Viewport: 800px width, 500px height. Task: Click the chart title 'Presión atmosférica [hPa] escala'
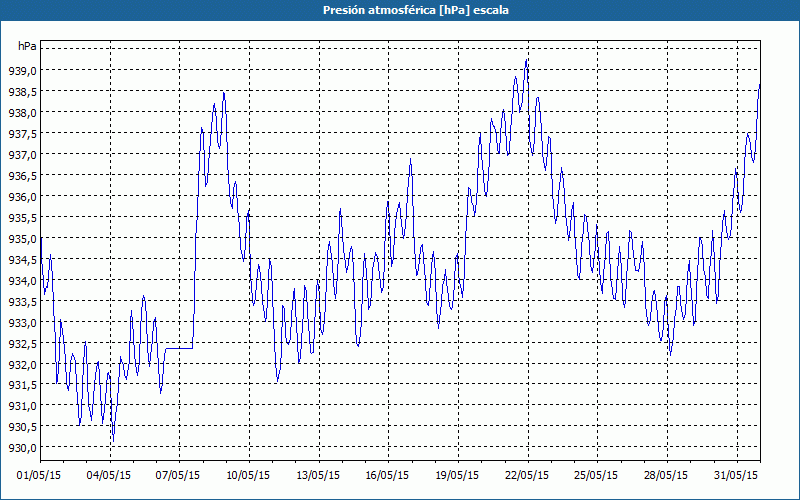pyautogui.click(x=416, y=10)
